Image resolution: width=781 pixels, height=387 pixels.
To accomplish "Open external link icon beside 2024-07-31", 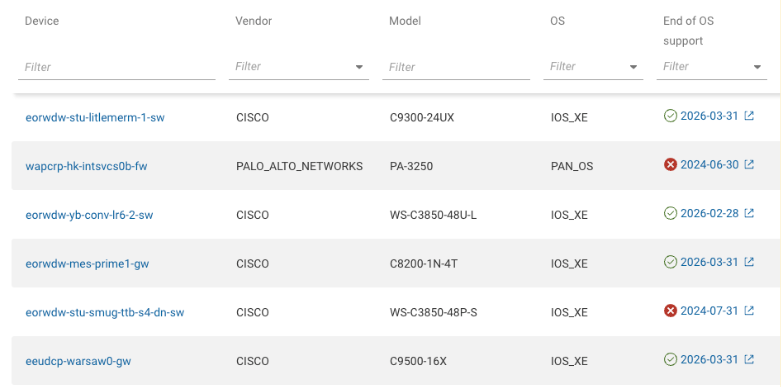I will (749, 311).
